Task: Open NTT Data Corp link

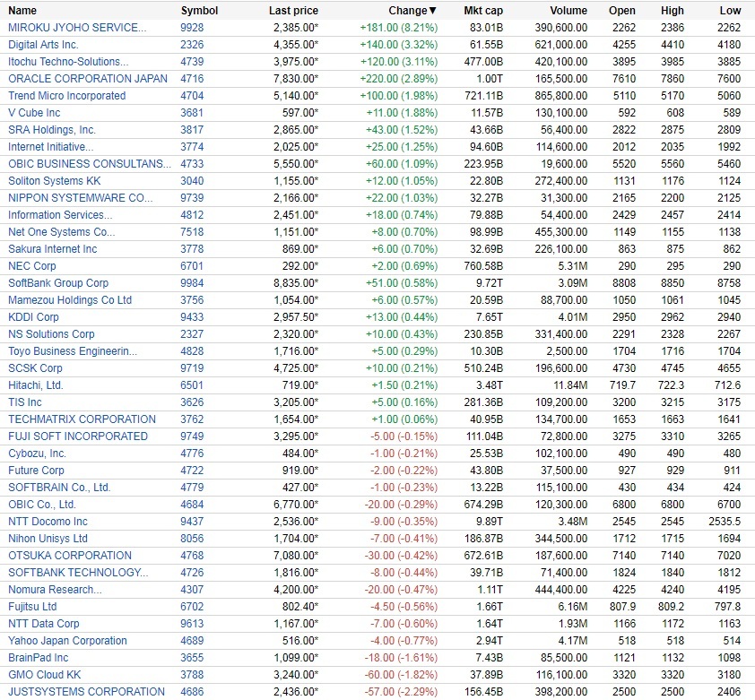Action: click(x=44, y=624)
